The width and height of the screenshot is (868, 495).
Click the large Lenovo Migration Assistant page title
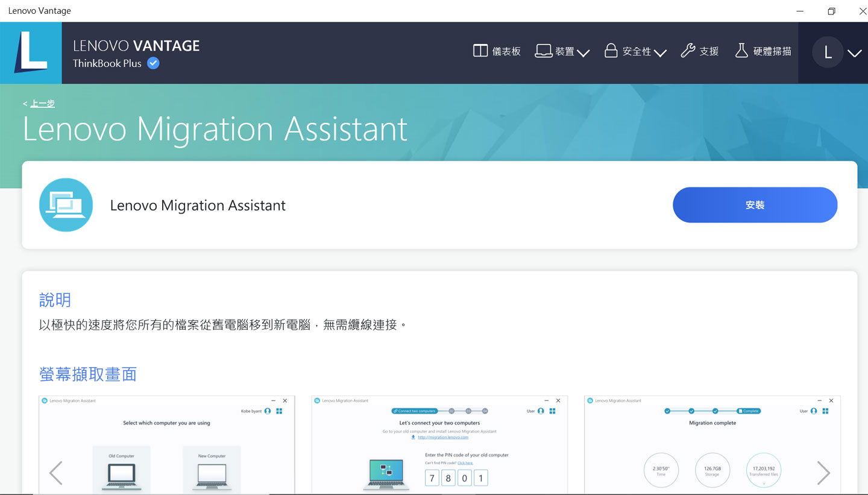pos(215,128)
